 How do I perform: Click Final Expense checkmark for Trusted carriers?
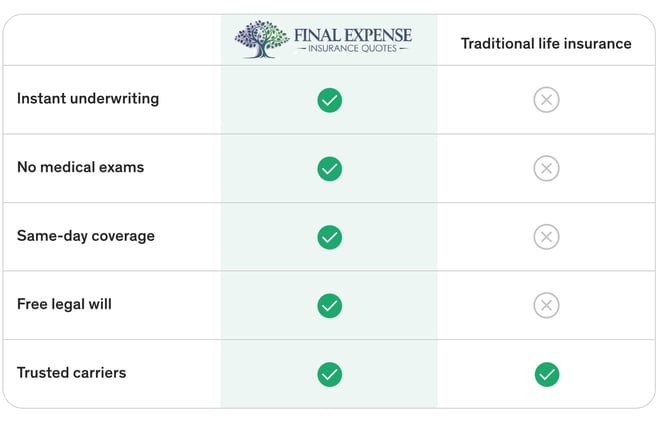coord(330,374)
